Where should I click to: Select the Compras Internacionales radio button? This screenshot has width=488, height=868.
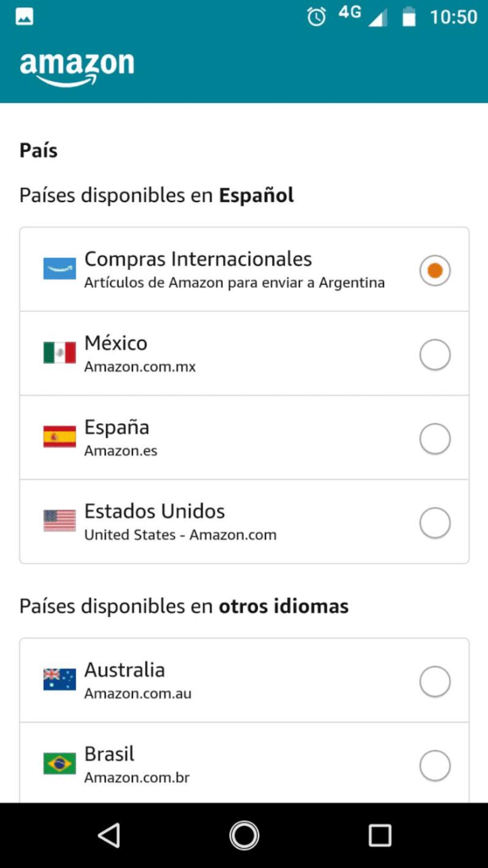(x=435, y=270)
